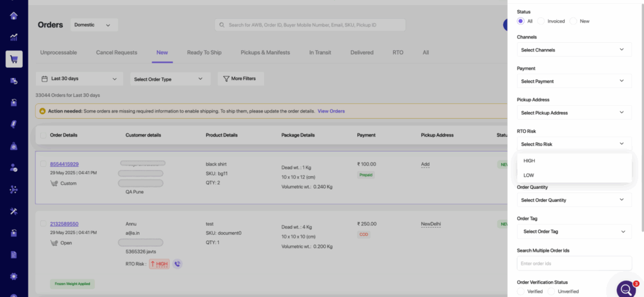The height and width of the screenshot is (297, 644).
Task: Open the Last 30 days date dropdown
Action: pos(79,79)
